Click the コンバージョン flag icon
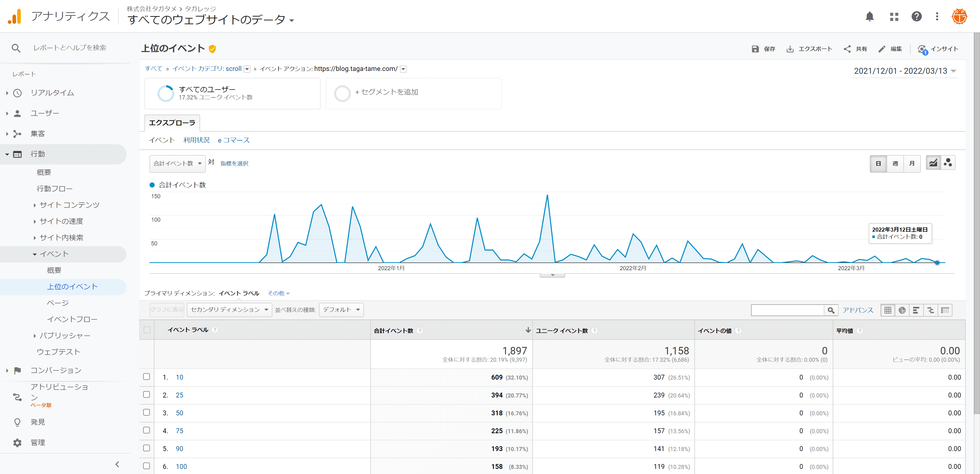 coord(18,370)
